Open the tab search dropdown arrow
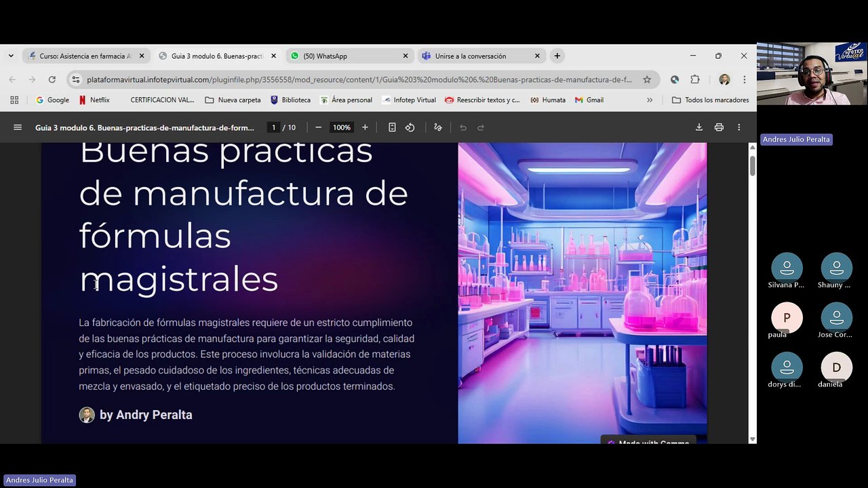Image resolution: width=868 pixels, height=488 pixels. (11, 56)
